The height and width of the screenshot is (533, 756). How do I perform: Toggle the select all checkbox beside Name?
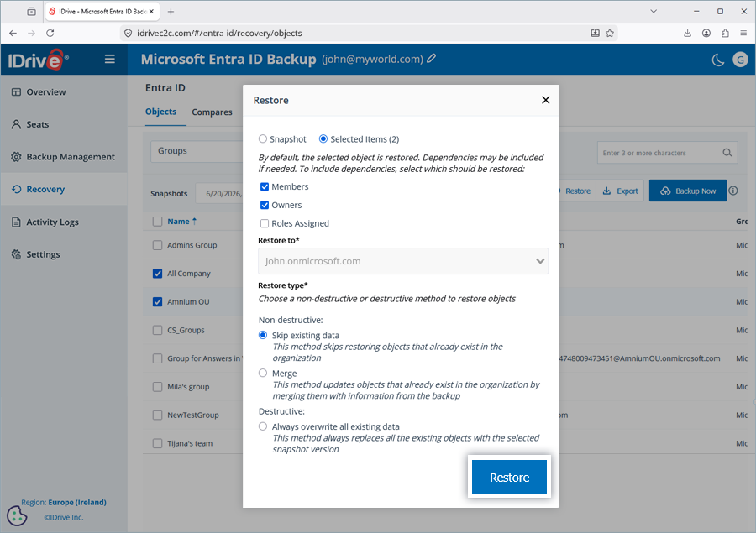click(157, 222)
